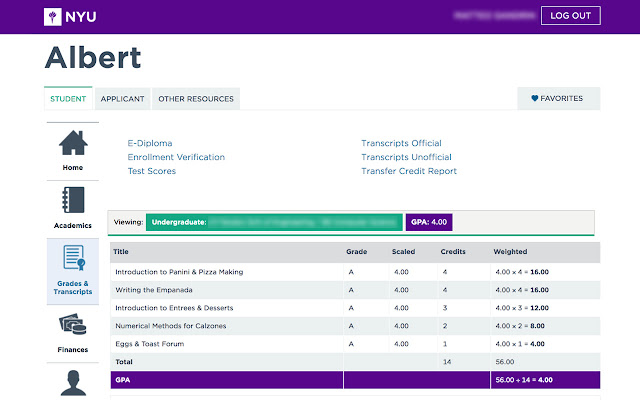
Task: Click the Grade column header
Action: [x=357, y=251]
